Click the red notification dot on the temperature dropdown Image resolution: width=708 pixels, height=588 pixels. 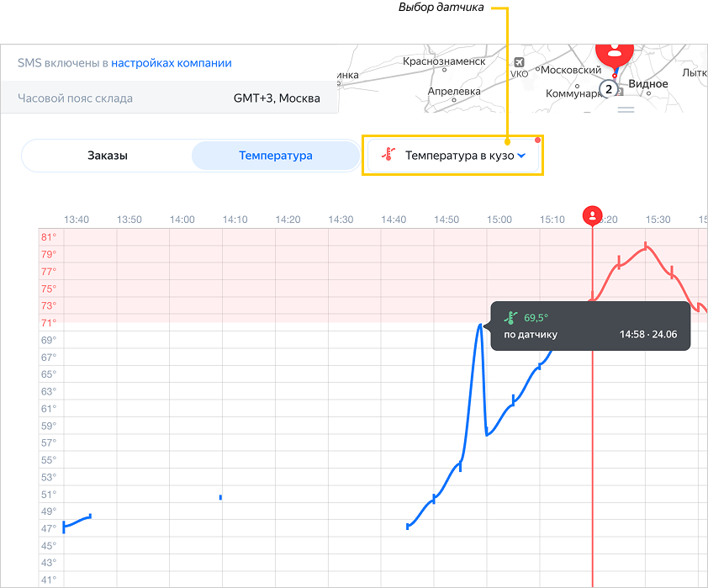tap(537, 140)
